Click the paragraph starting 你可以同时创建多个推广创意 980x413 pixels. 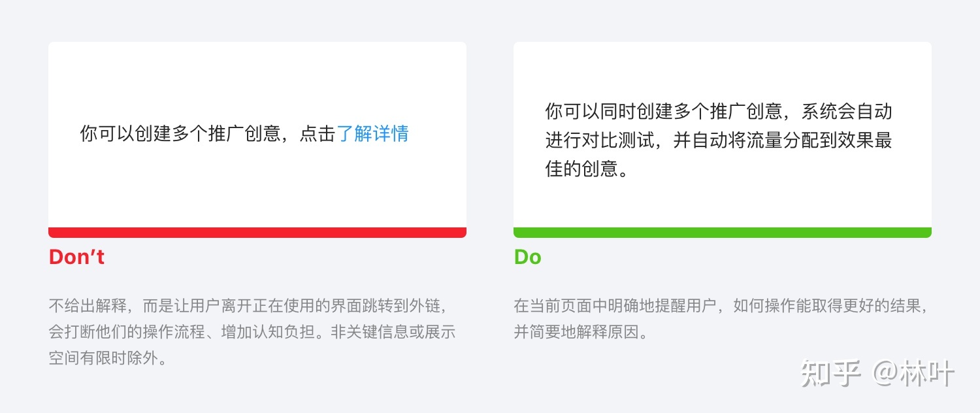point(719,140)
